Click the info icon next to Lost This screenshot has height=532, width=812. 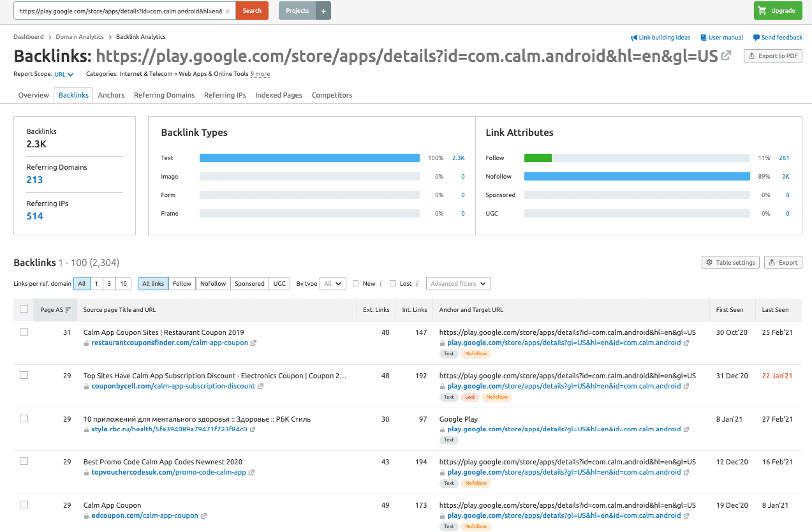[x=417, y=284]
